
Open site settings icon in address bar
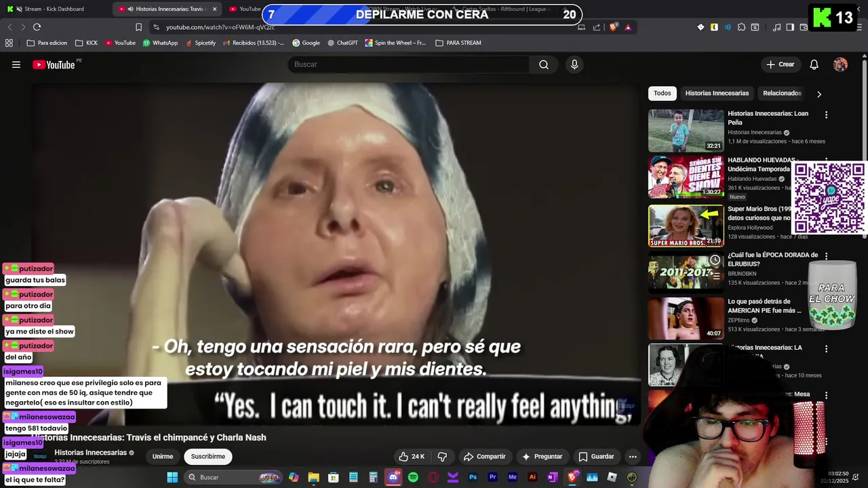[x=156, y=27]
